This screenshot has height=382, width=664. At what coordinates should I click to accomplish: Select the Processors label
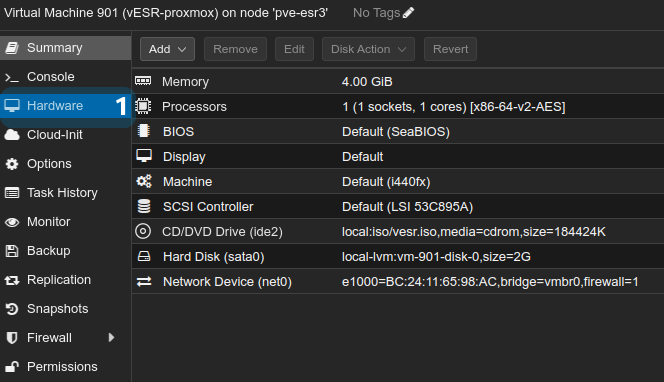coord(194,107)
